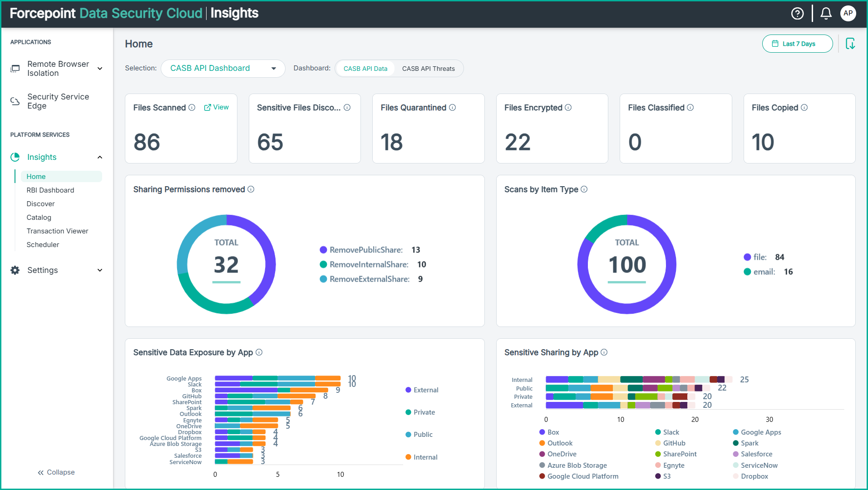Open the notifications bell

pos(826,14)
